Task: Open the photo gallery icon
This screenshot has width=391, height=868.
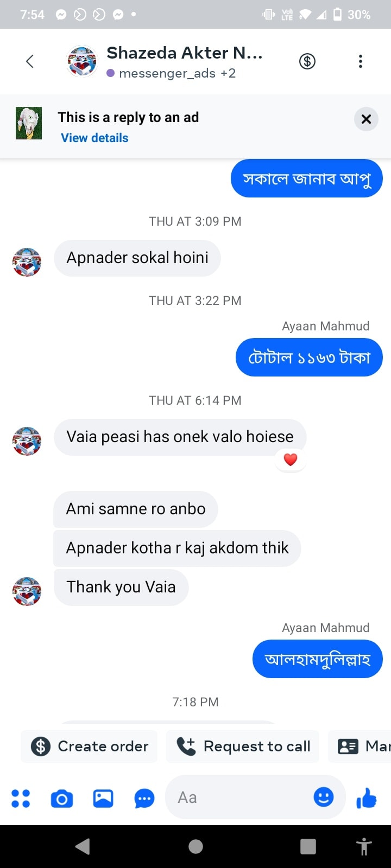Action: coord(103,798)
